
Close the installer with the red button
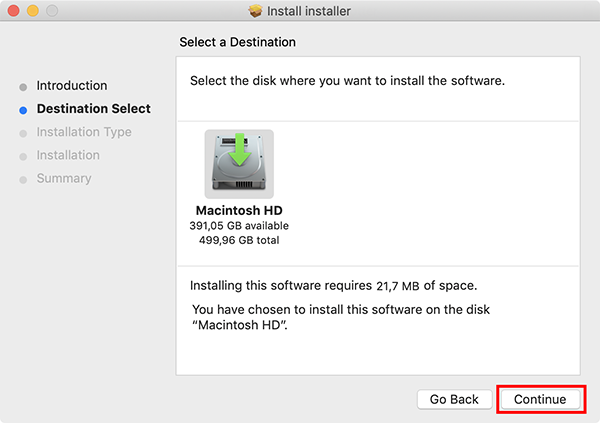pyautogui.click(x=13, y=11)
